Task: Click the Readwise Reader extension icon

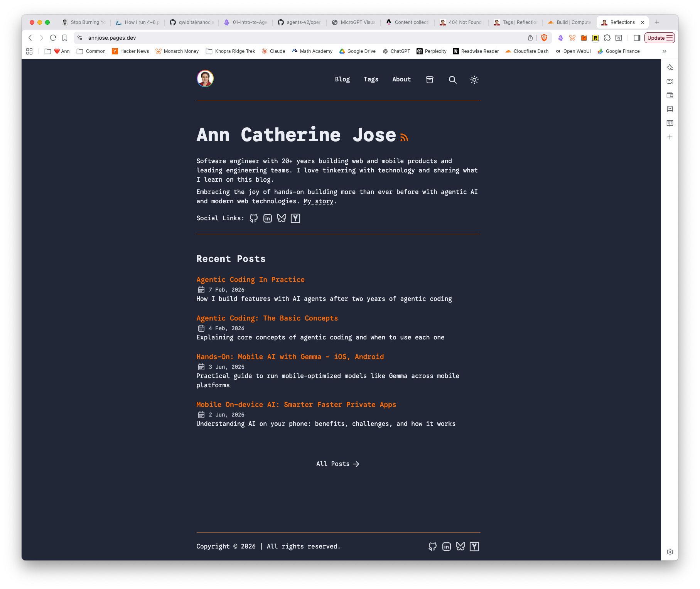Action: (x=596, y=38)
